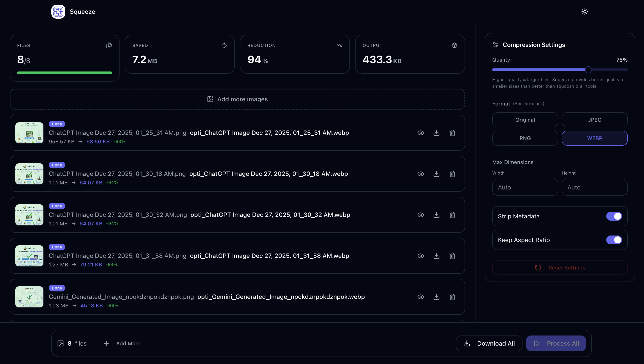Click the Download All button

click(489, 343)
